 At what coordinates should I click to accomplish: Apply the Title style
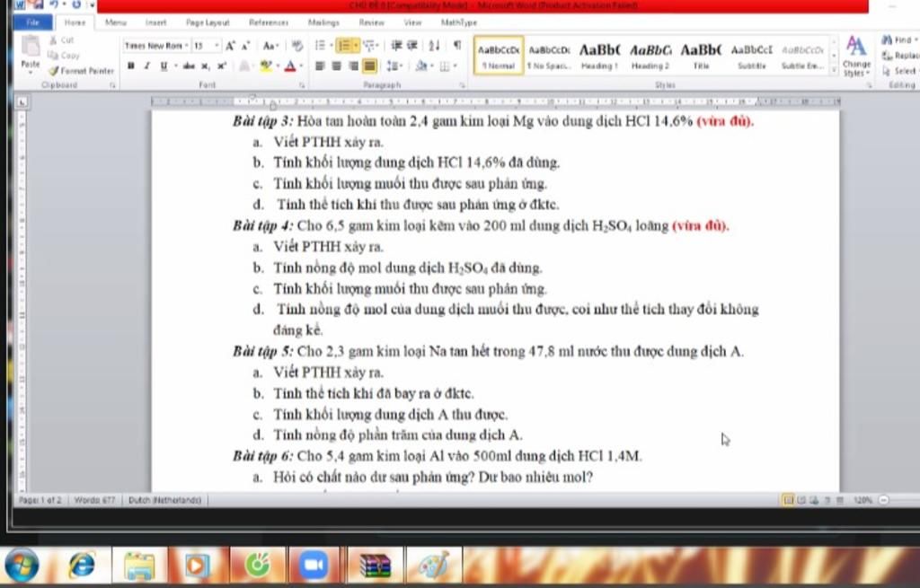tap(701, 57)
